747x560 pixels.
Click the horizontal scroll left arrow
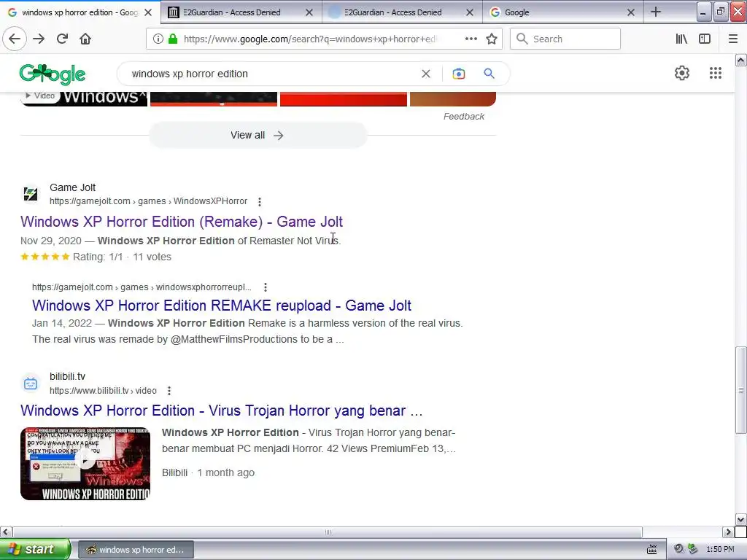click(x=6, y=532)
